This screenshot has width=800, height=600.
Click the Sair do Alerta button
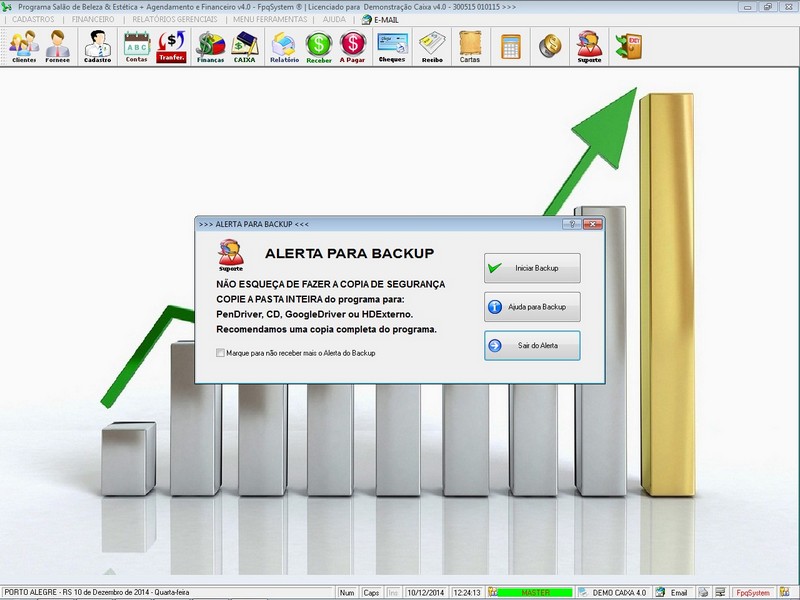click(x=532, y=345)
